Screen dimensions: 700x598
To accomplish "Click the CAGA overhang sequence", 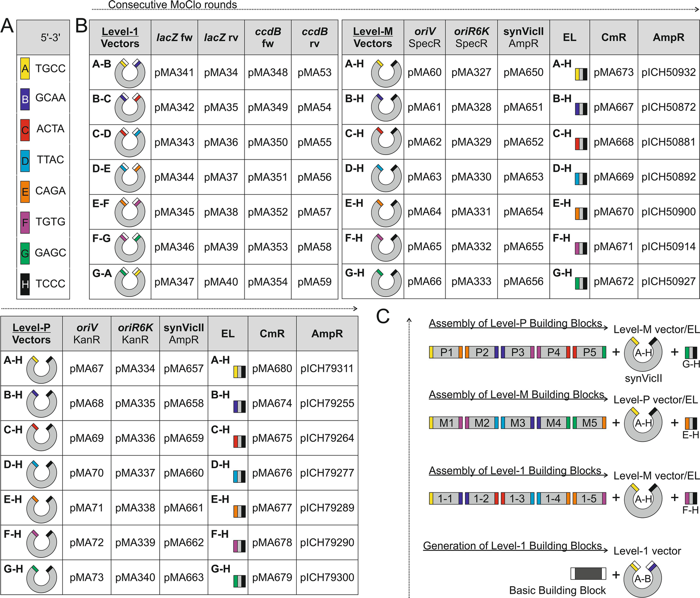I will point(51,191).
